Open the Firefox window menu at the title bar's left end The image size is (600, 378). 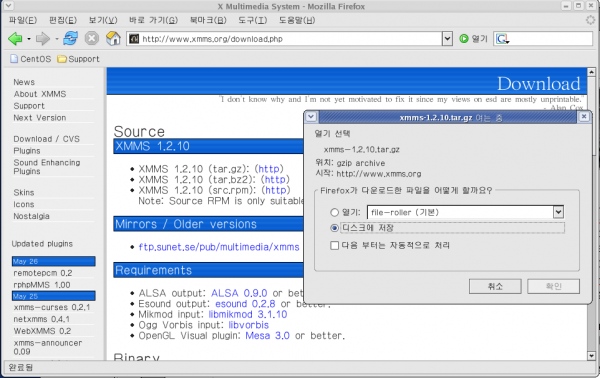[x=8, y=6]
